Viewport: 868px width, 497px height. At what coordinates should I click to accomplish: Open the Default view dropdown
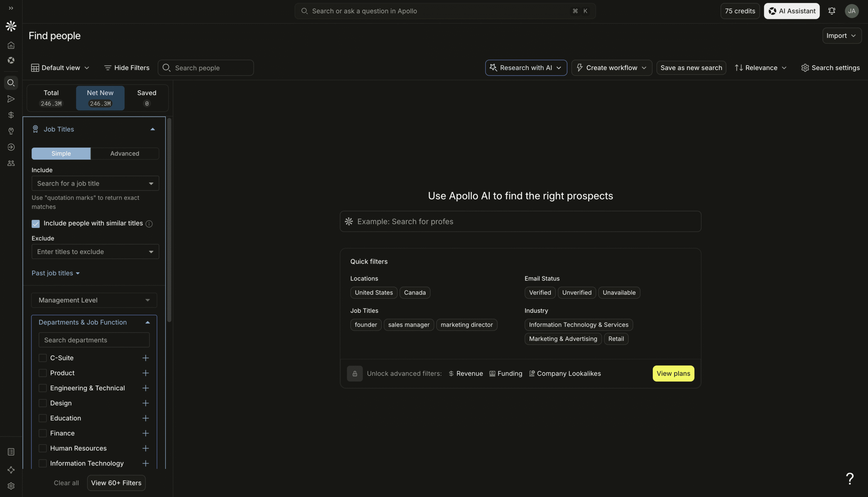click(60, 67)
